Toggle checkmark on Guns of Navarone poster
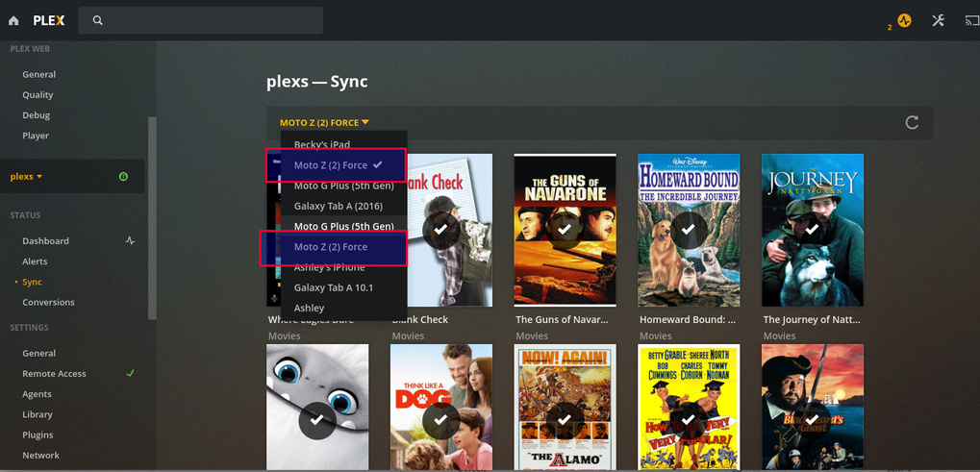The width and height of the screenshot is (980, 472). click(565, 230)
